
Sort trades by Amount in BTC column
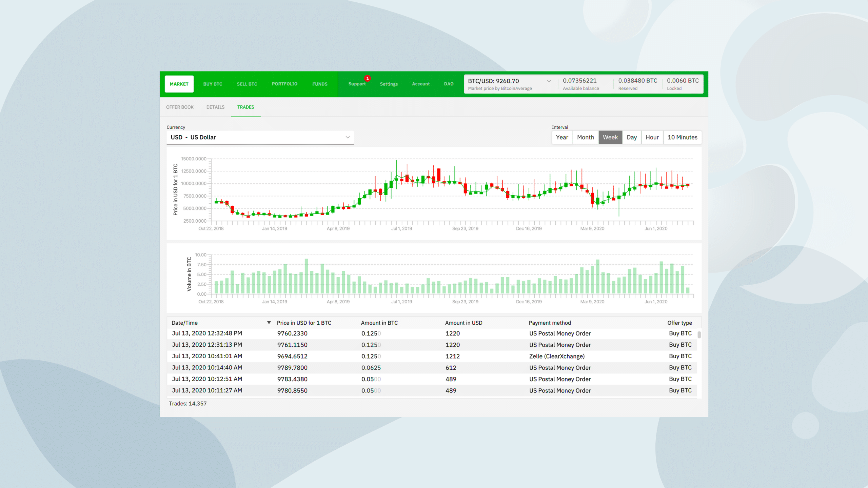point(379,323)
